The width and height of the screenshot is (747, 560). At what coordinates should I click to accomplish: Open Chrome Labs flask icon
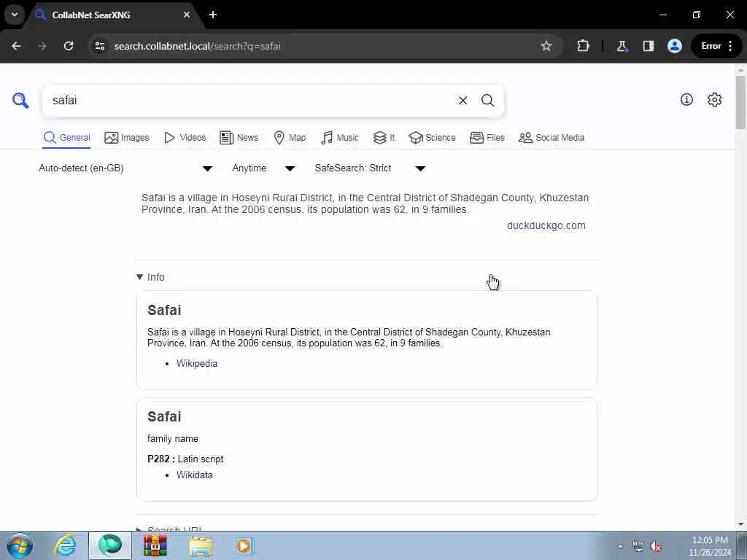622,46
